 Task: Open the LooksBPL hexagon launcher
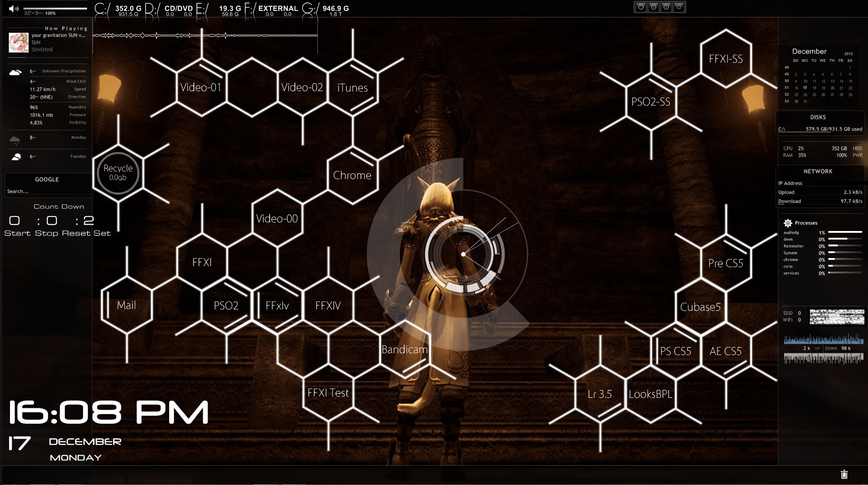point(650,394)
